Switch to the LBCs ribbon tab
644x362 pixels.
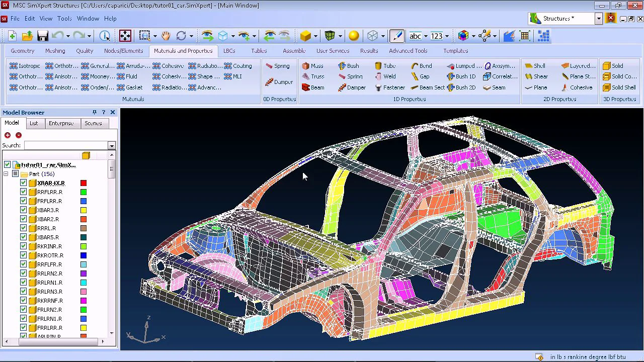(x=229, y=51)
